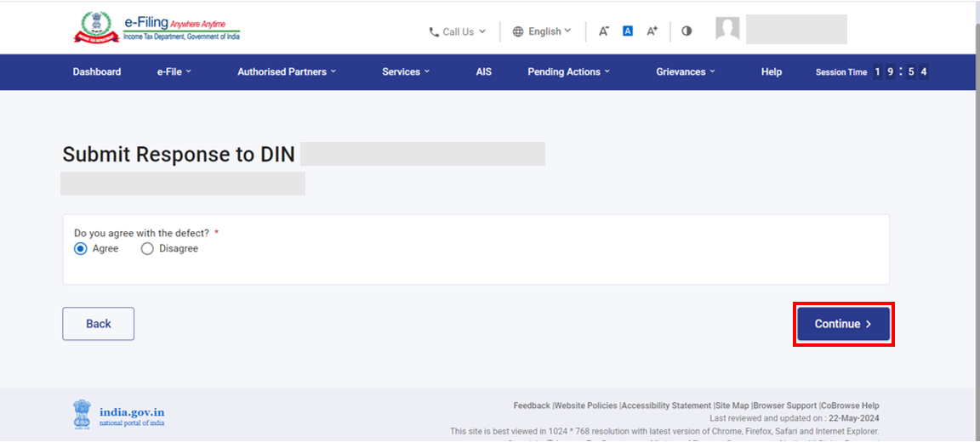The image size is (980, 442).
Task: Open the Accessibility Statement footer link
Action: click(666, 406)
